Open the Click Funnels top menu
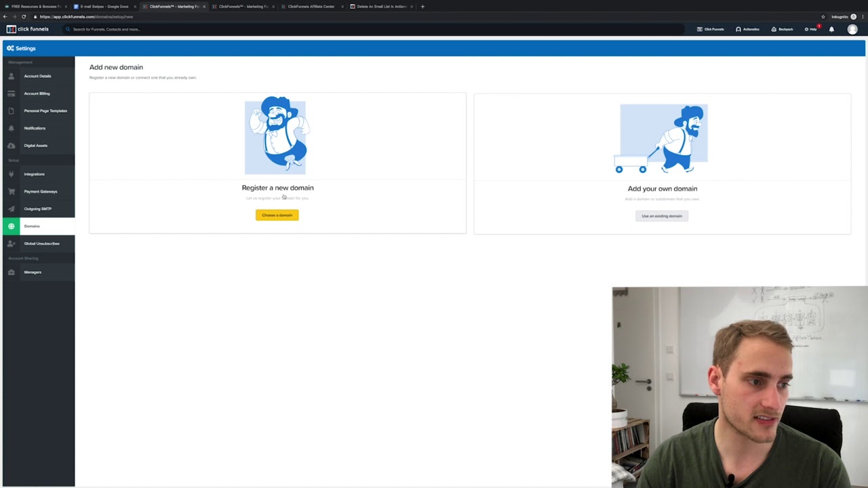The height and width of the screenshot is (488, 868). (711, 29)
